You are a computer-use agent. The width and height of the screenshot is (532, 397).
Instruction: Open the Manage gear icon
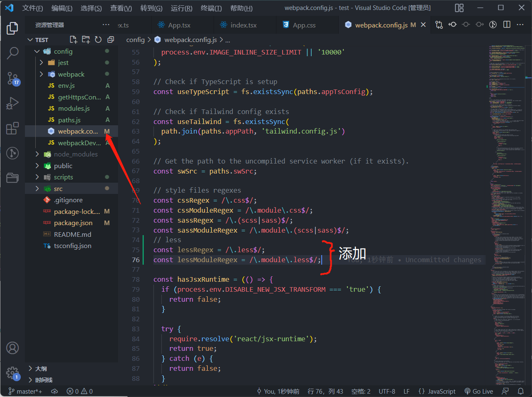[x=12, y=373]
